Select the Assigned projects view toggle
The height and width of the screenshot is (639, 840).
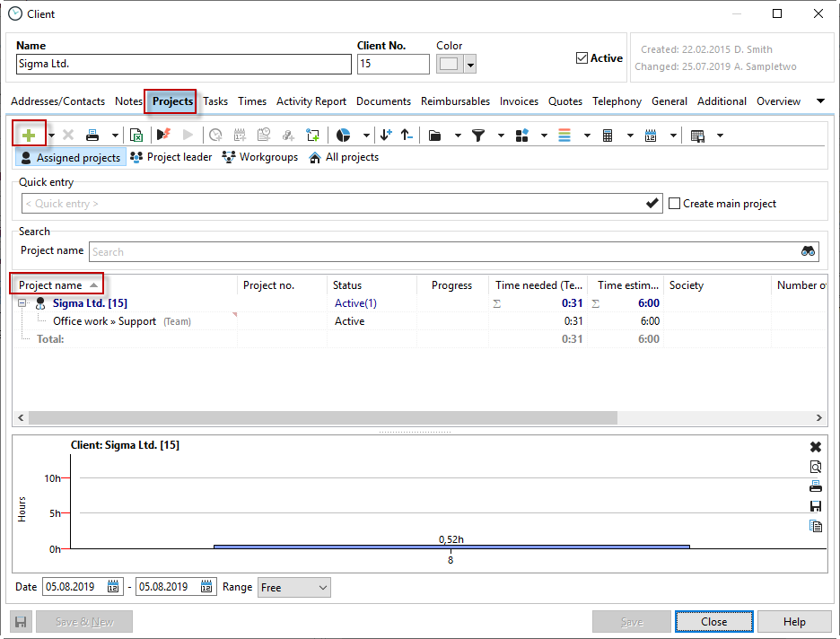[x=70, y=157]
